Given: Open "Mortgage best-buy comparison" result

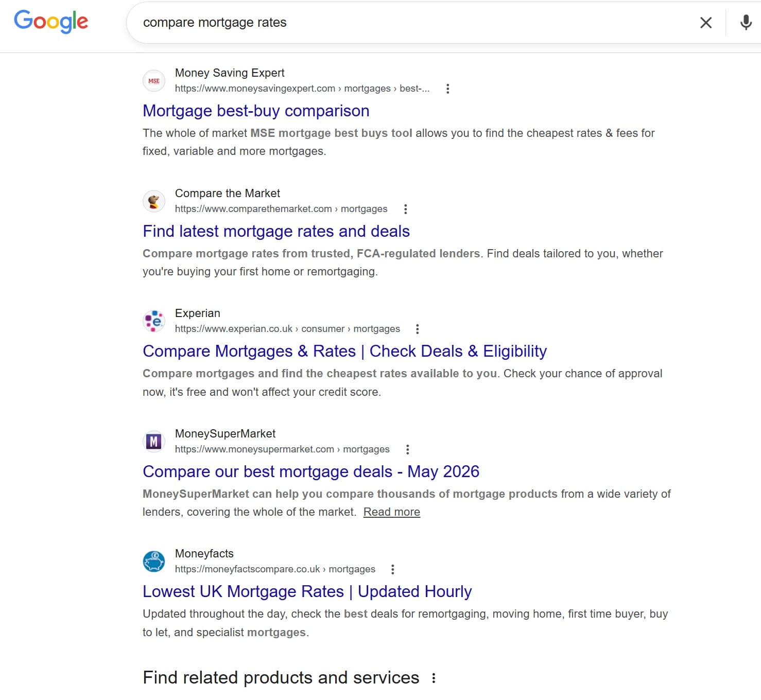Looking at the screenshot, I should 256,111.
